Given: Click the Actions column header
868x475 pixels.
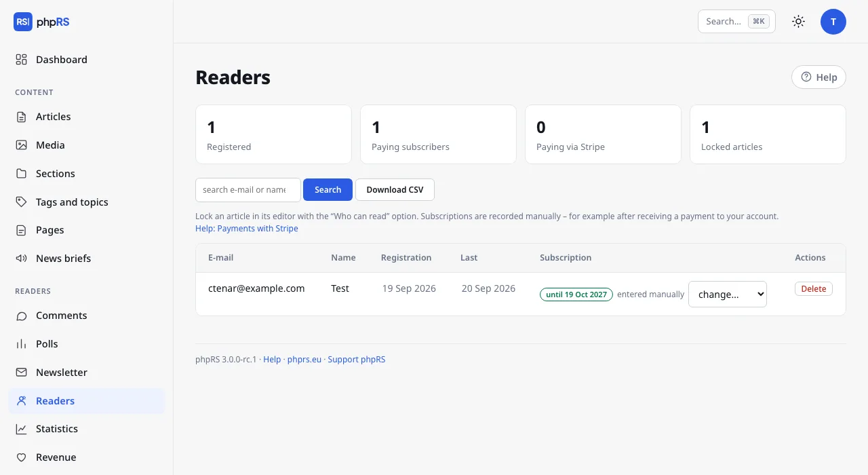Looking at the screenshot, I should tap(810, 258).
